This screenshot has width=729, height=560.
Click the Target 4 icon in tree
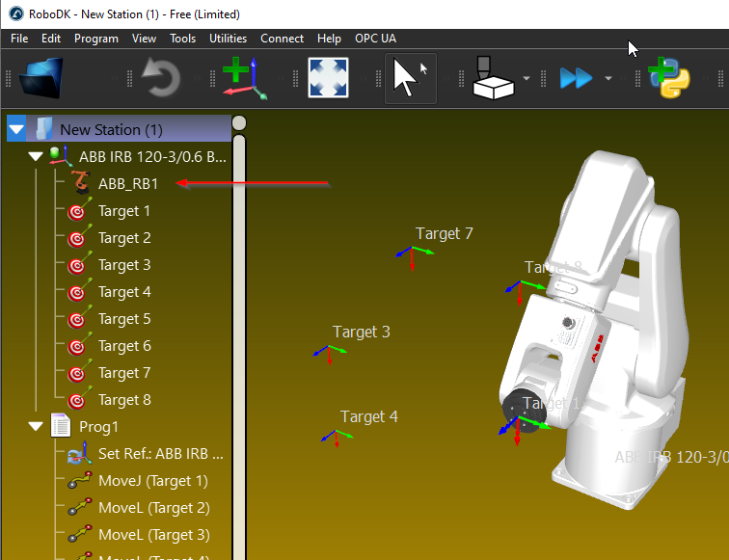tap(79, 290)
